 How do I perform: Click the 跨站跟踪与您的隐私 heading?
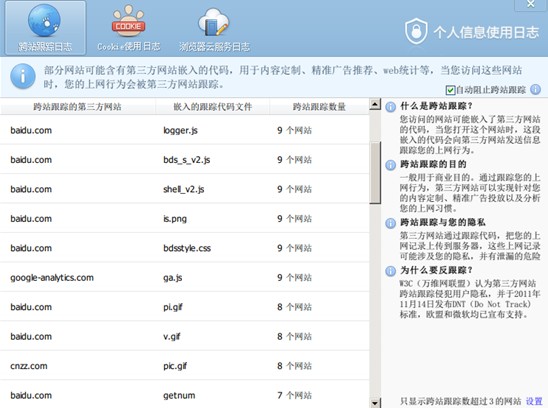pyautogui.click(x=443, y=222)
